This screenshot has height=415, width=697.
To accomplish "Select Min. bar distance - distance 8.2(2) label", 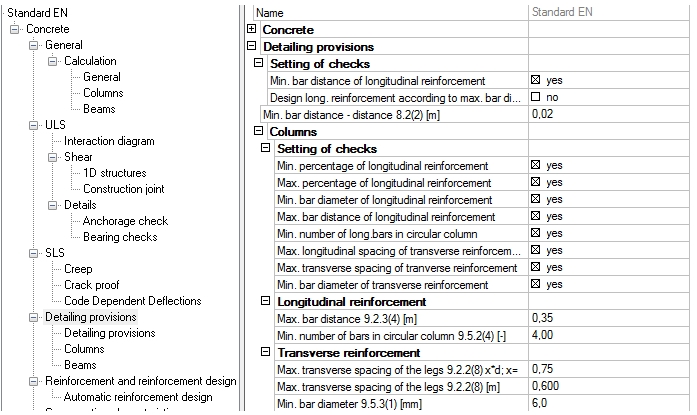I will click(x=351, y=115).
